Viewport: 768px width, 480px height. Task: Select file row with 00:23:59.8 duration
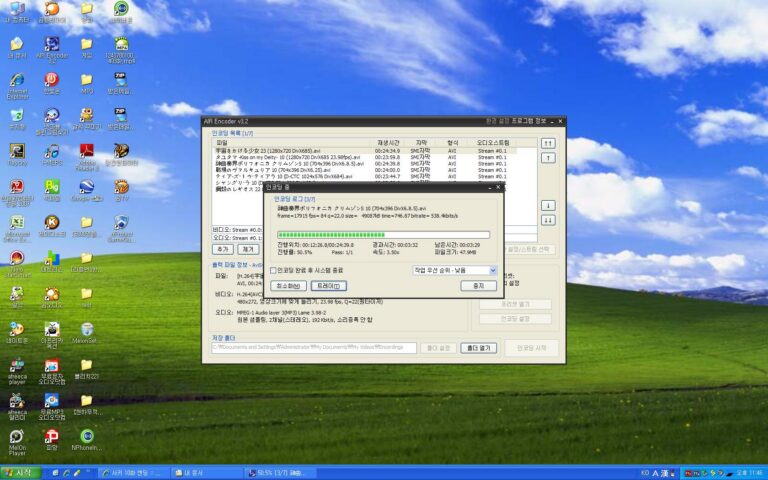pyautogui.click(x=364, y=157)
